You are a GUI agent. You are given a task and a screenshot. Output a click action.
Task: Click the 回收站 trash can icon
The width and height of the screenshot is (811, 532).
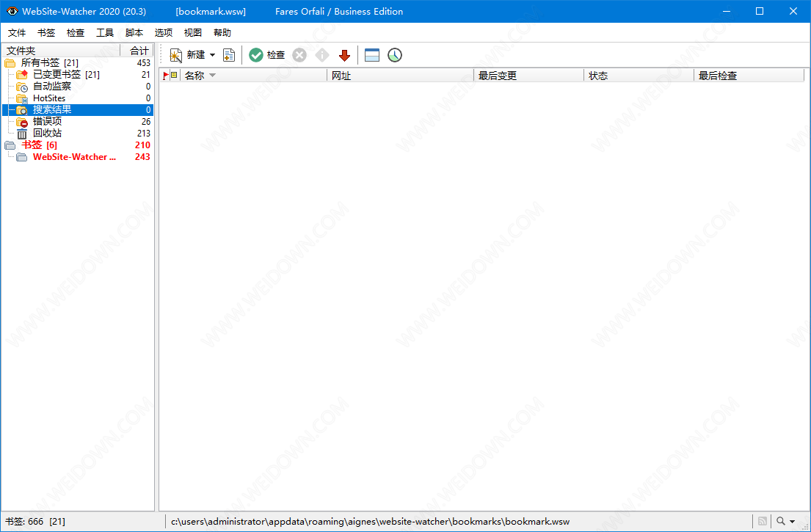click(x=22, y=134)
